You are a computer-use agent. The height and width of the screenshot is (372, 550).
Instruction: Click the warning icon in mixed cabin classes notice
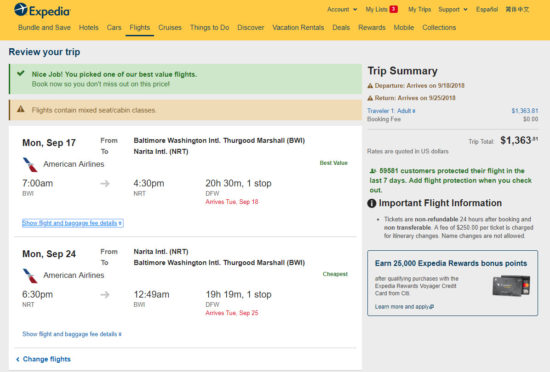(x=21, y=109)
